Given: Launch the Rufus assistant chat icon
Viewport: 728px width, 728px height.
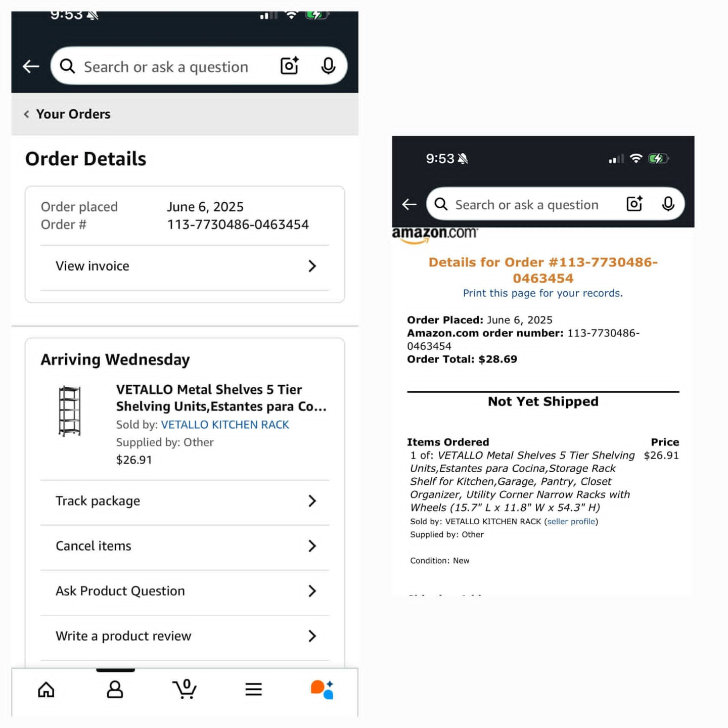Looking at the screenshot, I should 322,689.
